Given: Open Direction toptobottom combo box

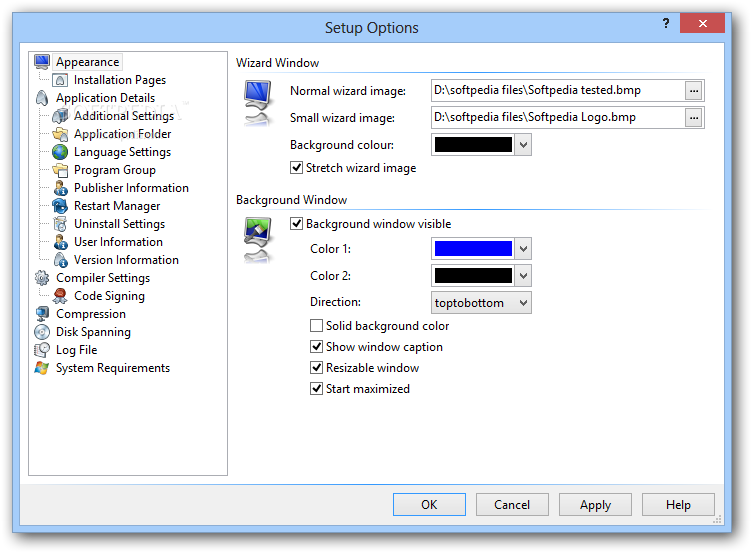Looking at the screenshot, I should coord(481,303).
